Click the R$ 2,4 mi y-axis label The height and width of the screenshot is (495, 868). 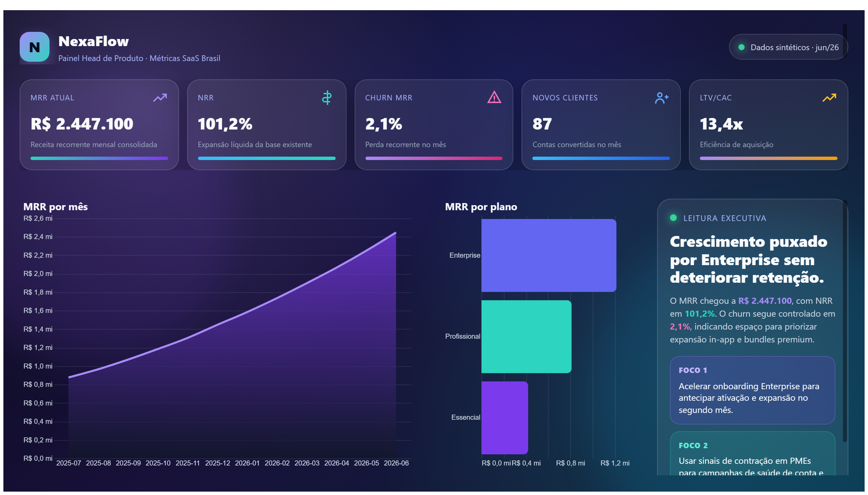click(x=38, y=237)
